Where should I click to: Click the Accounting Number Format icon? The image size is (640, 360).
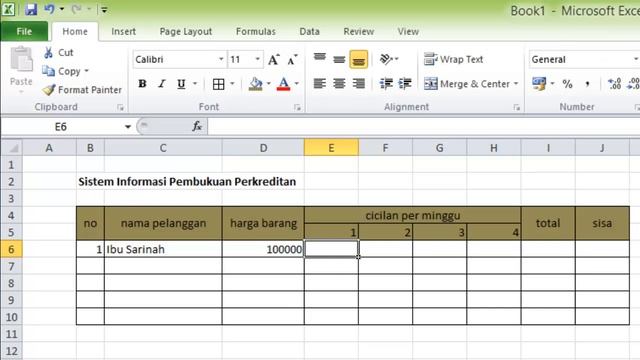tap(539, 84)
